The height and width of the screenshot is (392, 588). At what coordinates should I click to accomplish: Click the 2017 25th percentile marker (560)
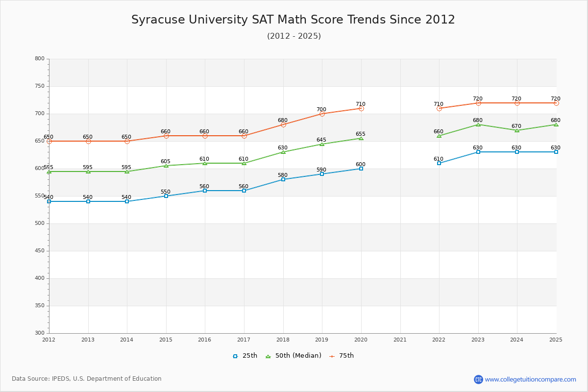244,191
